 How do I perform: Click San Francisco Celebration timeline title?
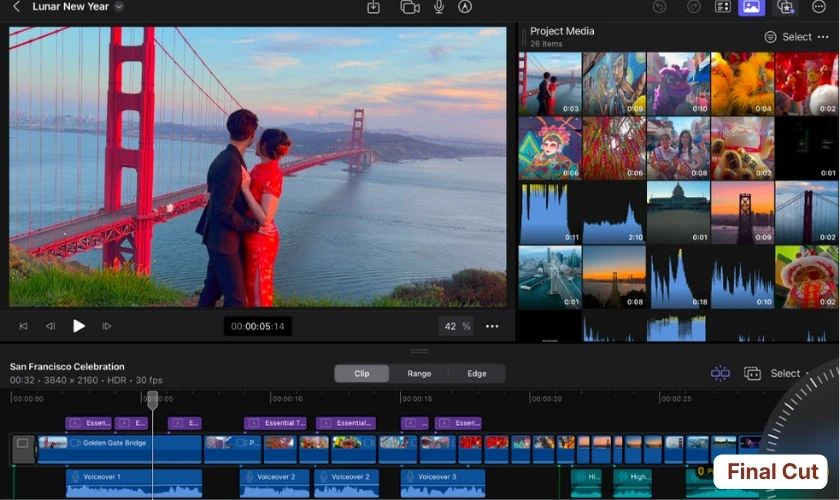(67, 367)
